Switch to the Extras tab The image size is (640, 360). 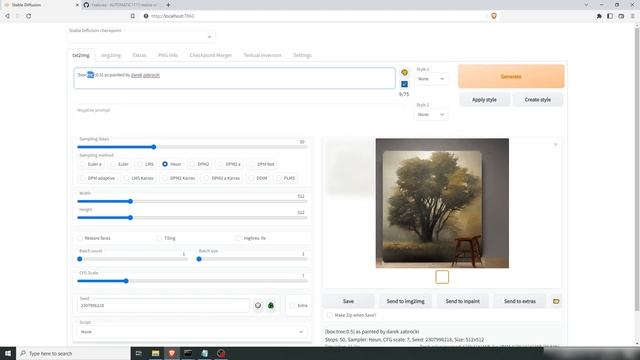click(139, 55)
